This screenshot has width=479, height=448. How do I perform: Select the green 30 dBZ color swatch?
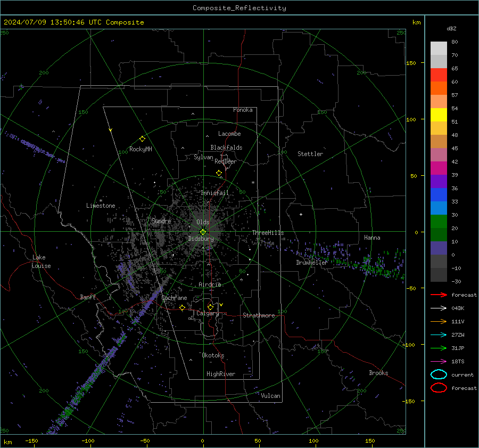click(439, 221)
